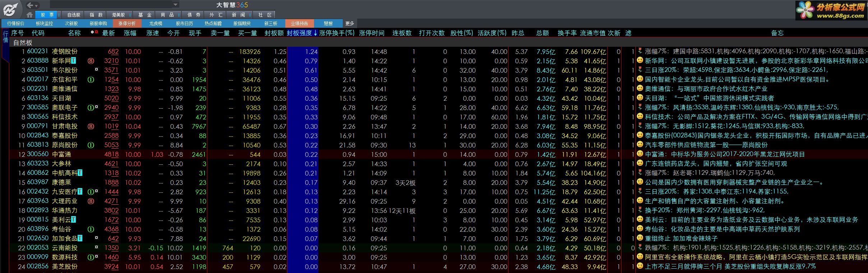Image resolution: width=868 pixels, height=273 pixels.
Task: Open 业绩预告 page
Action: [x=299, y=23]
